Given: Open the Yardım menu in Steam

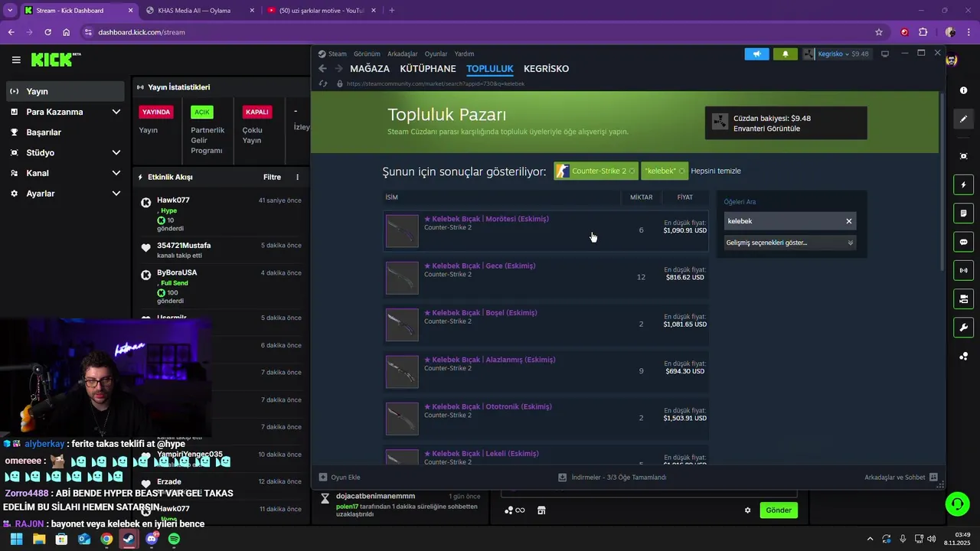Looking at the screenshot, I should pyautogui.click(x=464, y=54).
